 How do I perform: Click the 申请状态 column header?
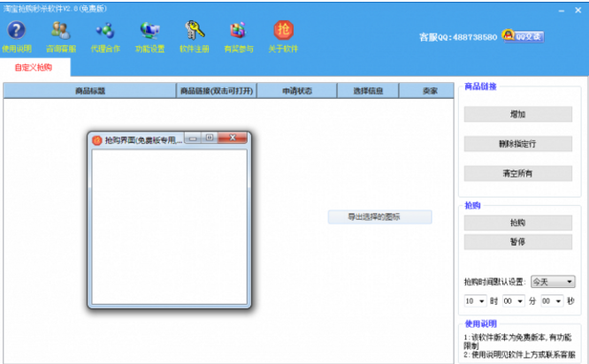(297, 91)
